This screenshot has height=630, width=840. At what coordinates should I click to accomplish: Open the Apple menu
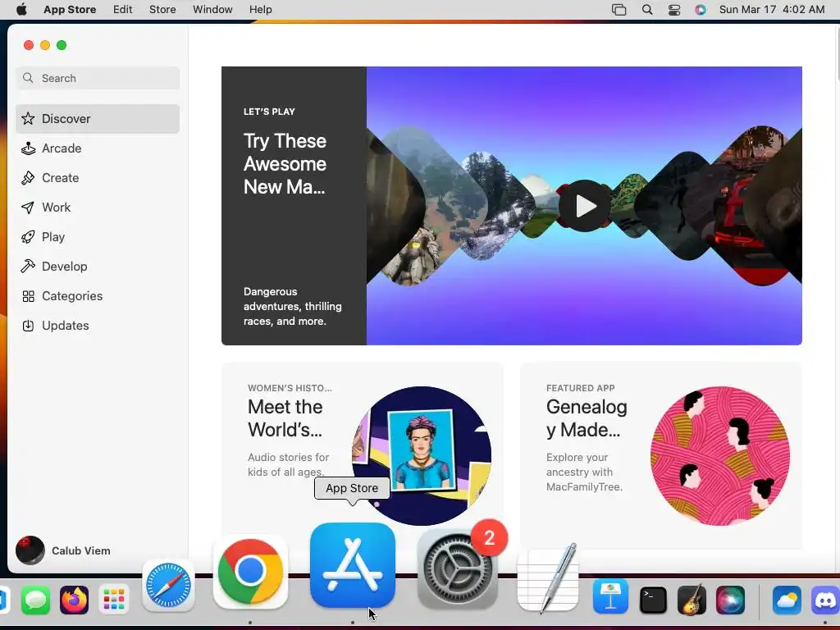tap(21, 10)
